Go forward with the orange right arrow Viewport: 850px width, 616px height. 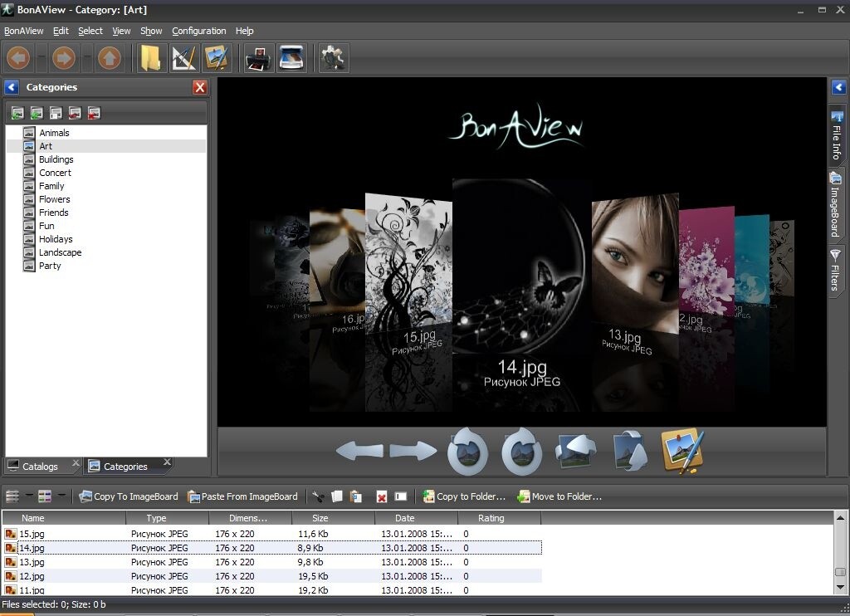click(x=64, y=58)
